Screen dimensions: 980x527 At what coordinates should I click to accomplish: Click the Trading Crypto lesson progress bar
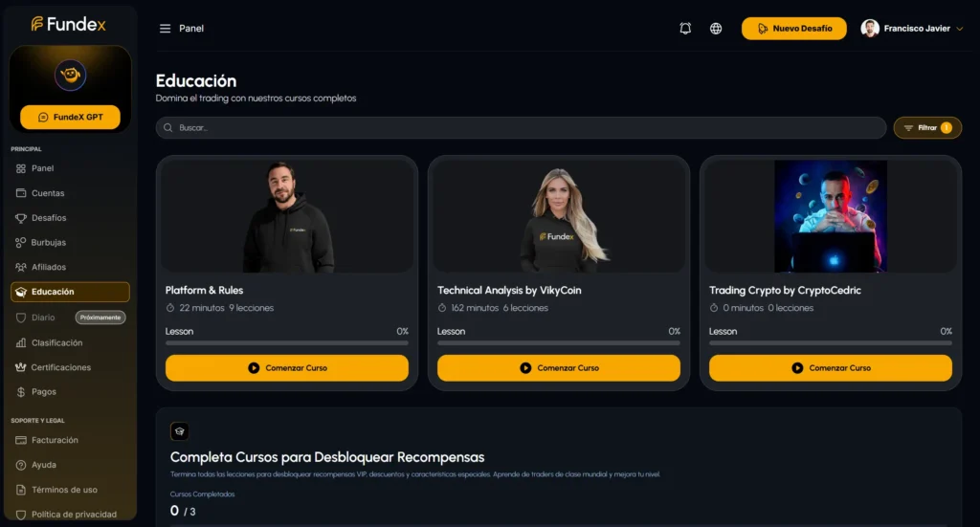click(831, 342)
